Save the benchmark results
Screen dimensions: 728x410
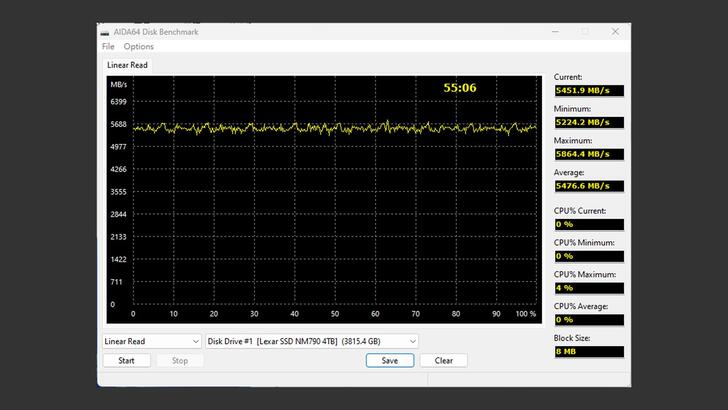(389, 360)
